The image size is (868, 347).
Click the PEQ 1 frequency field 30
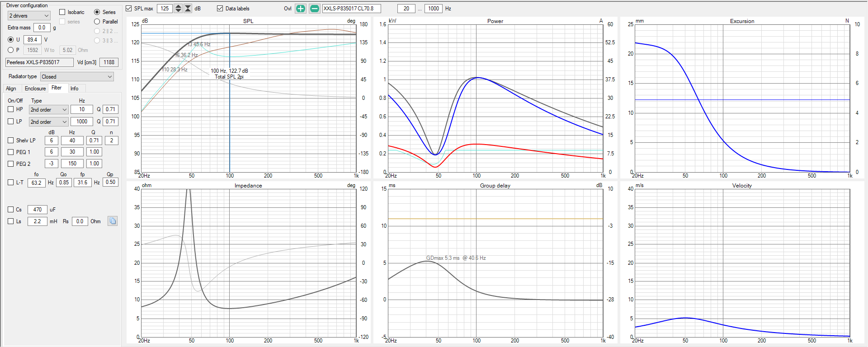tap(72, 152)
